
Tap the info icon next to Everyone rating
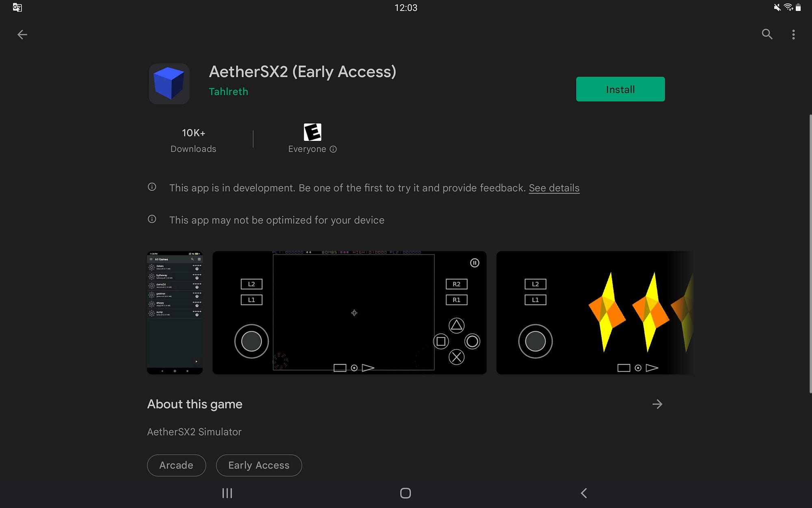tap(333, 148)
